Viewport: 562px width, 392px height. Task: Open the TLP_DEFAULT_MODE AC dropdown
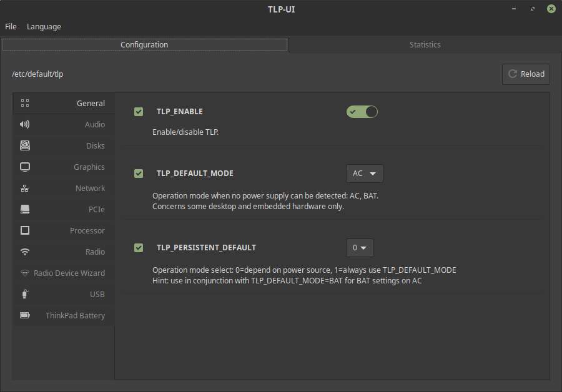(364, 174)
